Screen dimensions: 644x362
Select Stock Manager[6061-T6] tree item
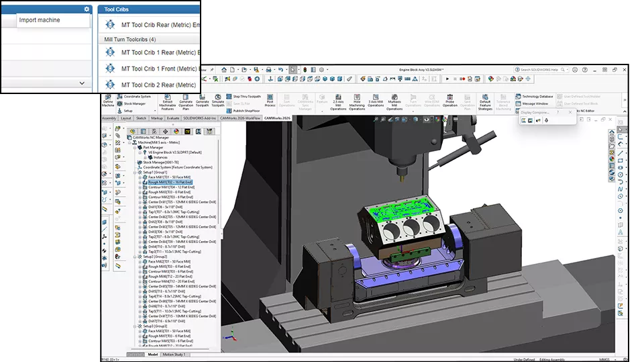(x=158, y=163)
